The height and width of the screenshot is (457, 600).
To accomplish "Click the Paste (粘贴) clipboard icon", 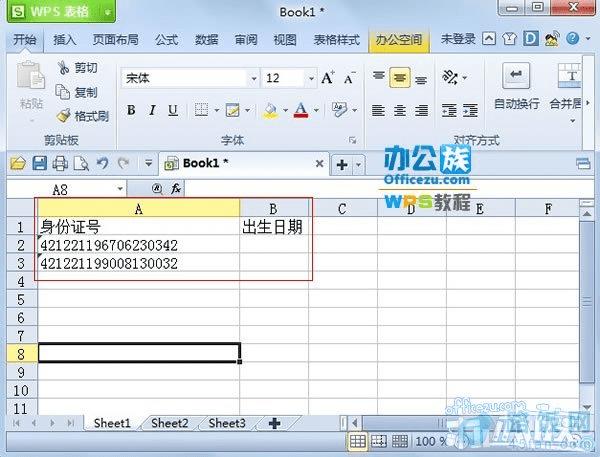I will coord(31,75).
